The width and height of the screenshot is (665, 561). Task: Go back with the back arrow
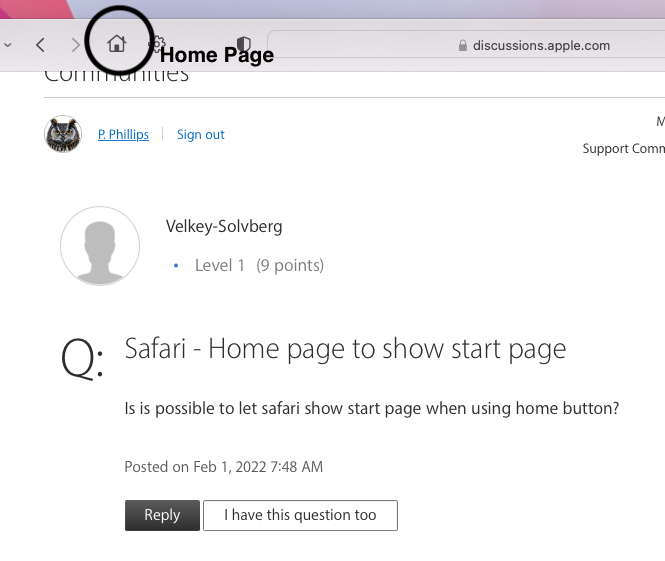click(40, 45)
